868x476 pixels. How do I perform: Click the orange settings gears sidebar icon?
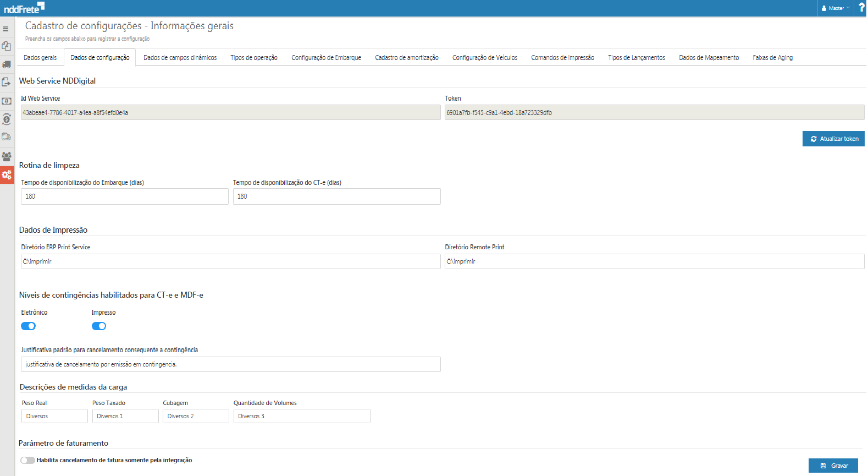tap(7, 175)
